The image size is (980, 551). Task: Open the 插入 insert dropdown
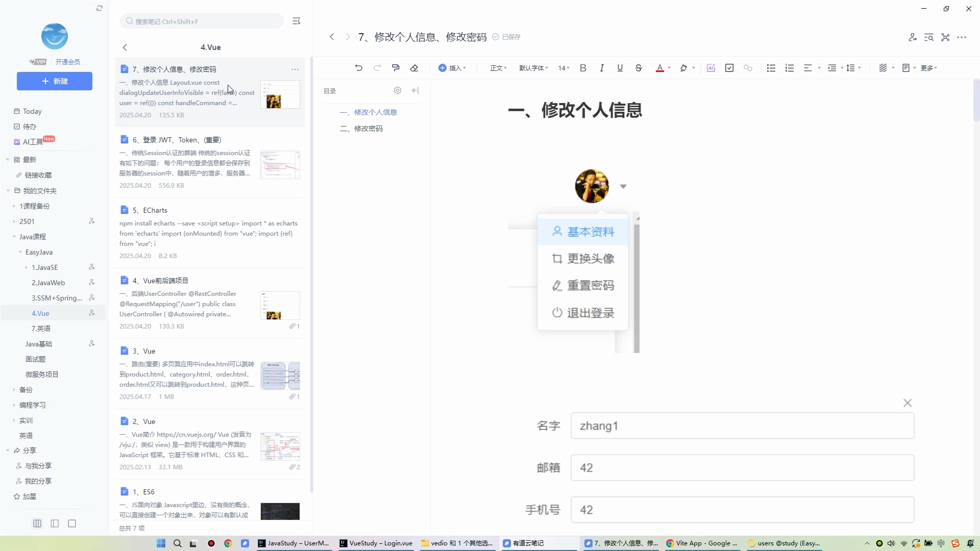pos(452,67)
